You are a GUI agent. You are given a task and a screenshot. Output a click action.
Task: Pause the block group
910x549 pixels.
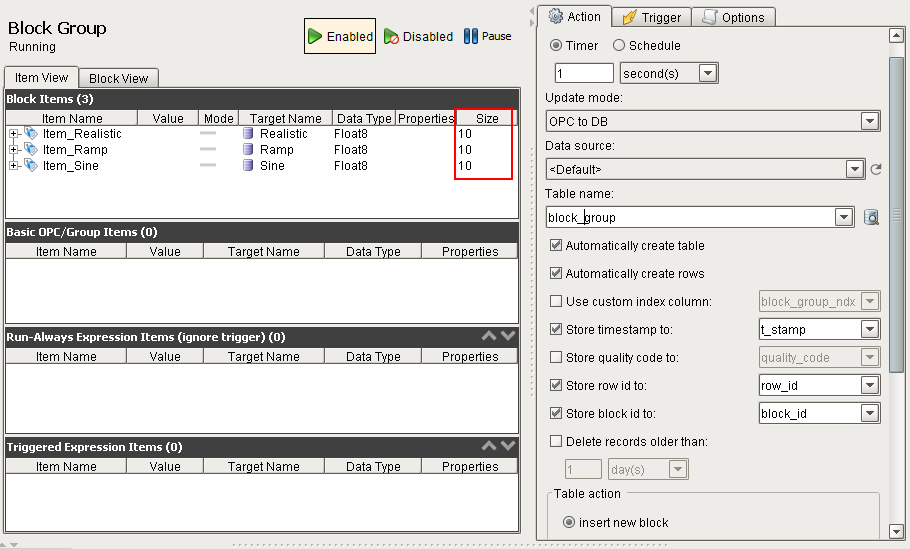coord(487,37)
